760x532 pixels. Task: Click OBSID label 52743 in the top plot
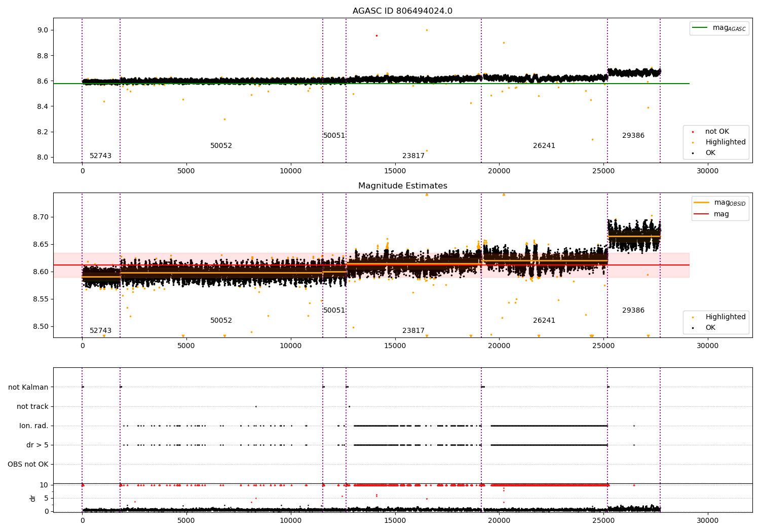tap(100, 156)
